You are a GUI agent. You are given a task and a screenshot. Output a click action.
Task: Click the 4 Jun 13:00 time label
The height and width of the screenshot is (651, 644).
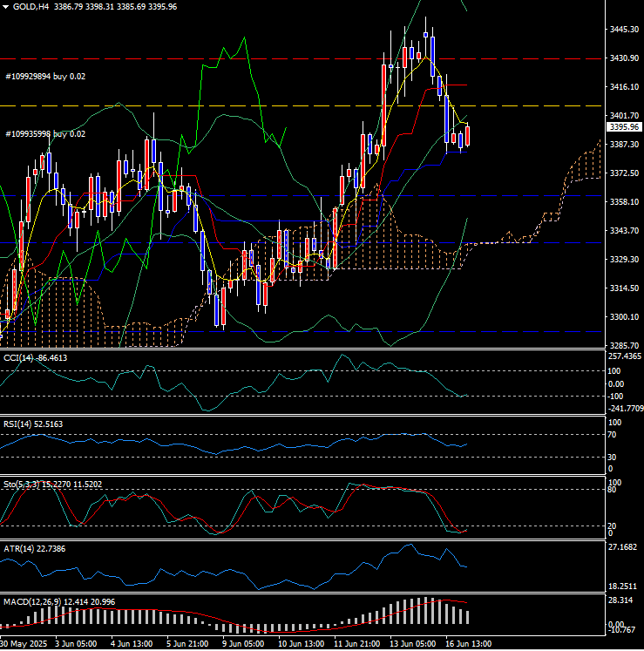[x=132, y=643]
